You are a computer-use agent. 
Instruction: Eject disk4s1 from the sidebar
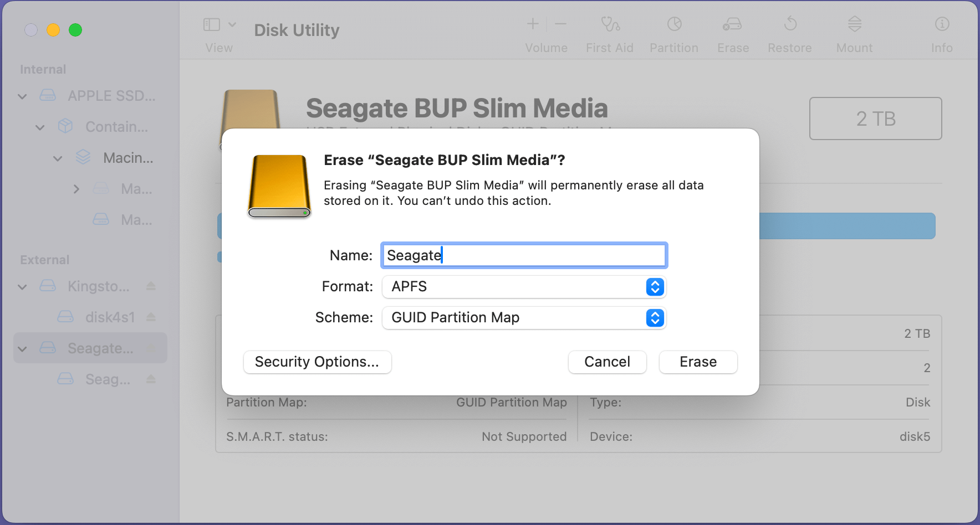click(151, 317)
